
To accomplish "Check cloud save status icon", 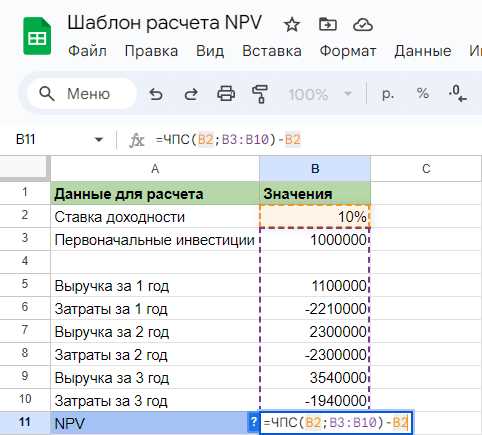I will click(x=363, y=24).
